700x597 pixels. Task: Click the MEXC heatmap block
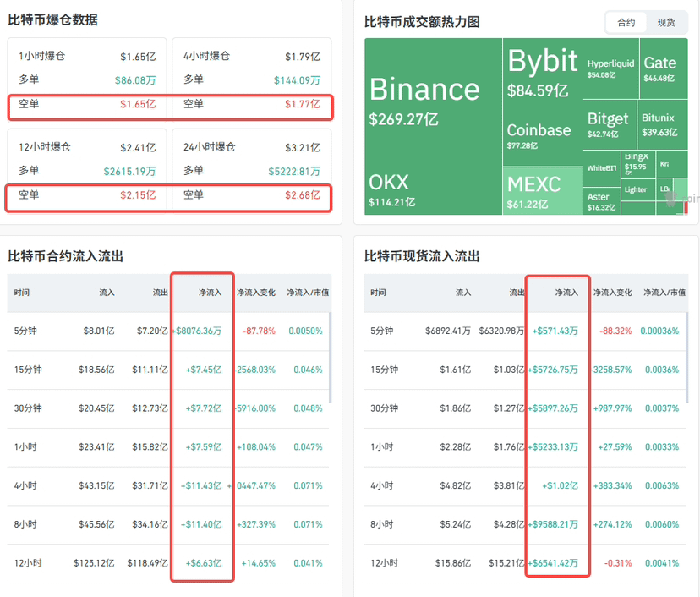(x=543, y=190)
